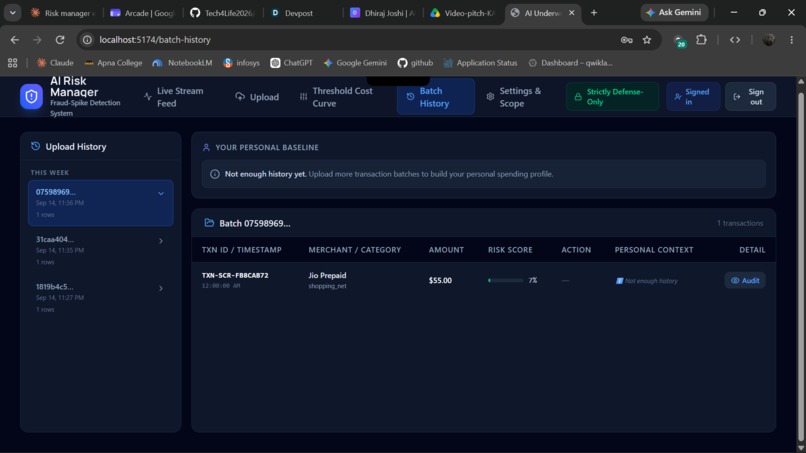
Task: Go back in browser history
Action: pyautogui.click(x=14, y=40)
